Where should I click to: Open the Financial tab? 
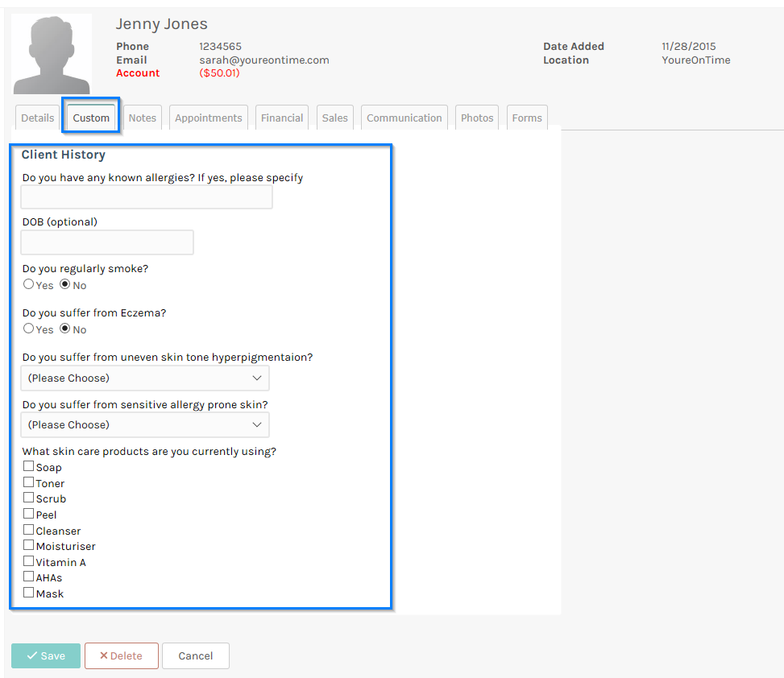(x=281, y=117)
